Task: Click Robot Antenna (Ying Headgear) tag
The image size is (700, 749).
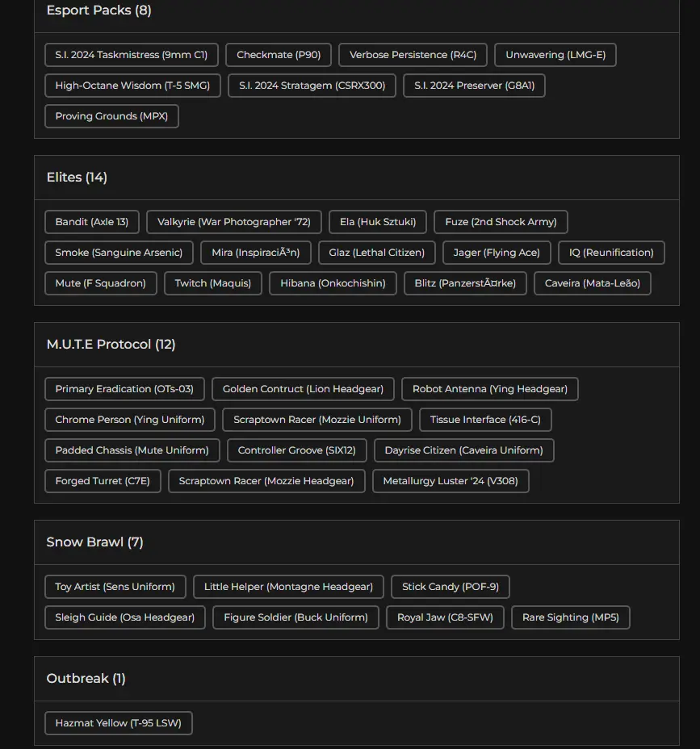Action: [x=489, y=389]
